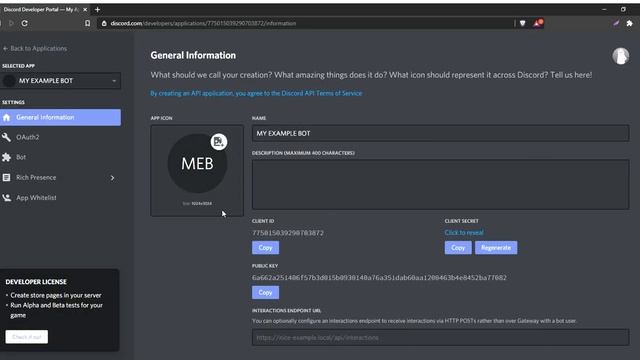Regenerate the client secret

[x=496, y=248]
